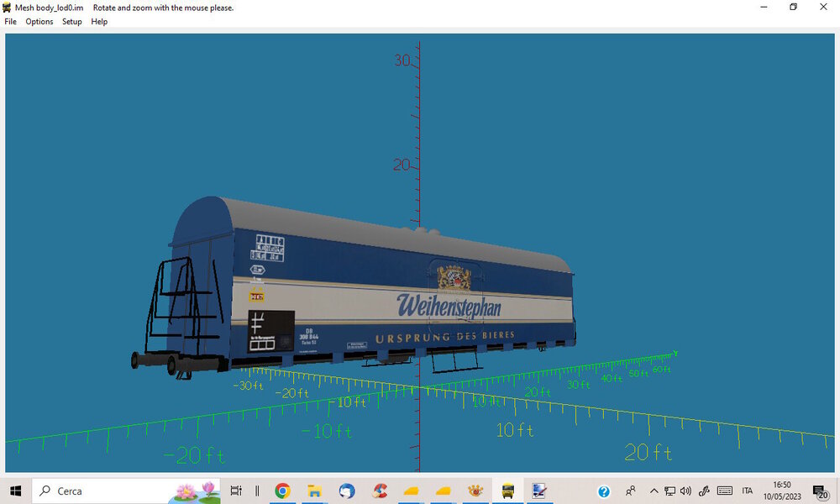Viewport: 840px width, 504px height.
Task: Expand hidden system tray icons chevron
Action: [x=654, y=491]
